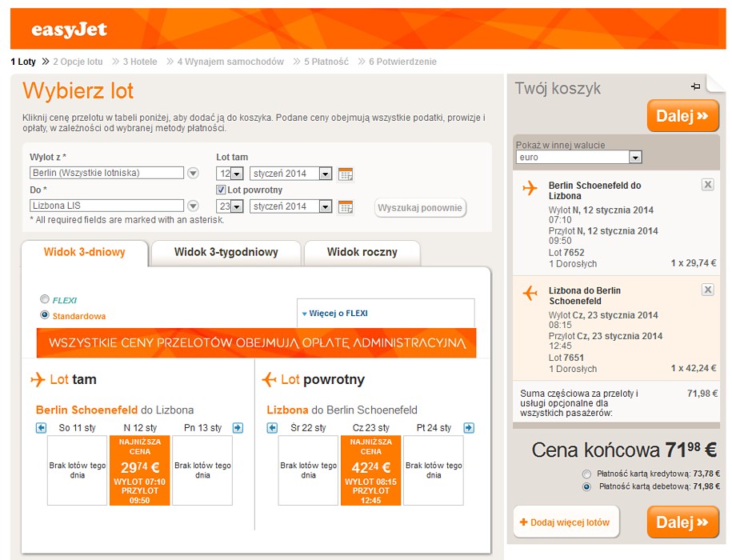
Task: Expand the Wylot z airport dropdown arrow
Action: [x=194, y=173]
